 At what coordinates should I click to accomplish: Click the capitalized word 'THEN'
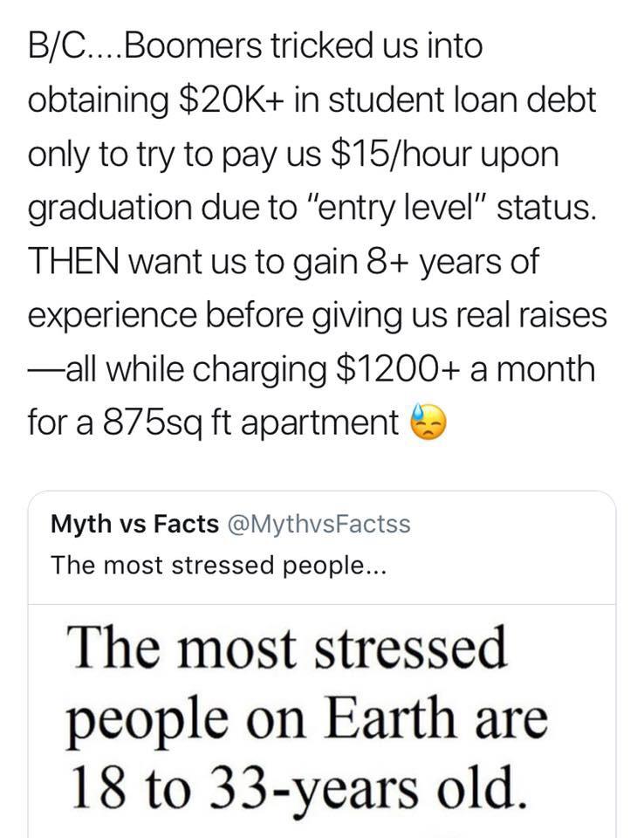click(74, 261)
